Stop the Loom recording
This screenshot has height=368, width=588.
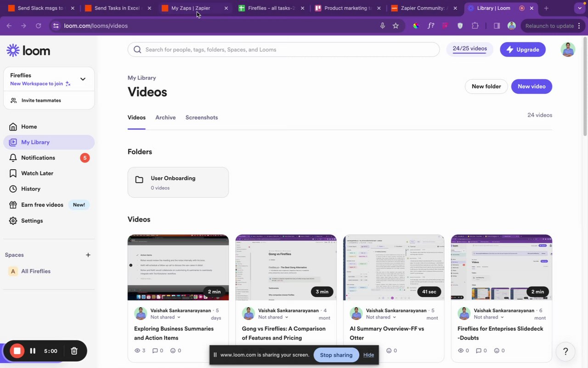(17, 351)
